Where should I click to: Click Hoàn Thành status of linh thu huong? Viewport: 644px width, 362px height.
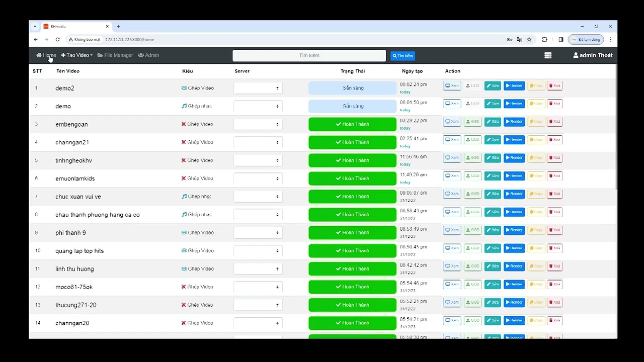pyautogui.click(x=353, y=269)
